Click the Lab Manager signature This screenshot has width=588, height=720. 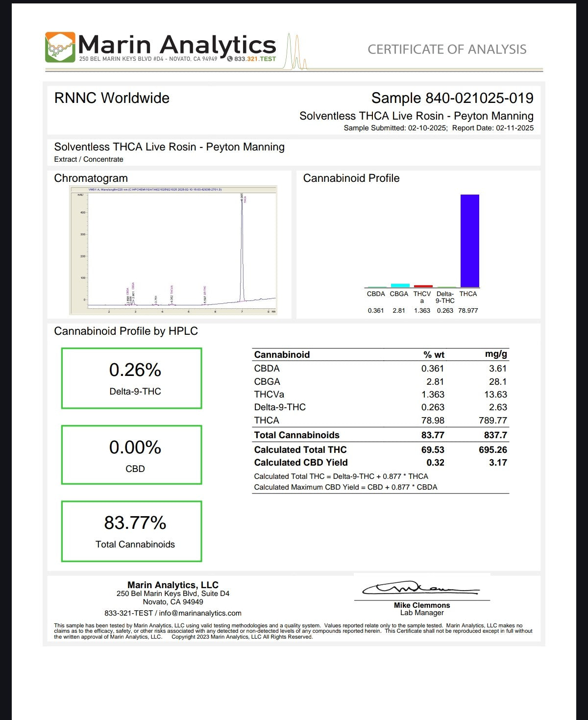[x=420, y=588]
